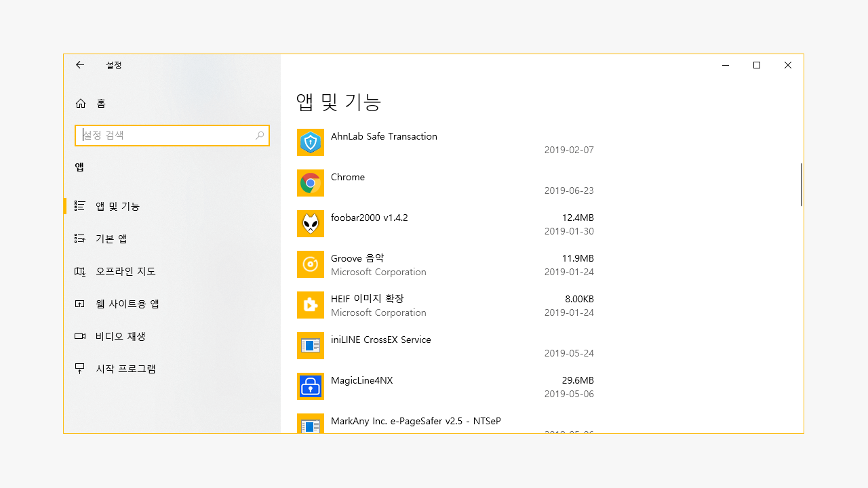Click the 11.9MB size value
The image size is (868, 488).
pos(578,258)
